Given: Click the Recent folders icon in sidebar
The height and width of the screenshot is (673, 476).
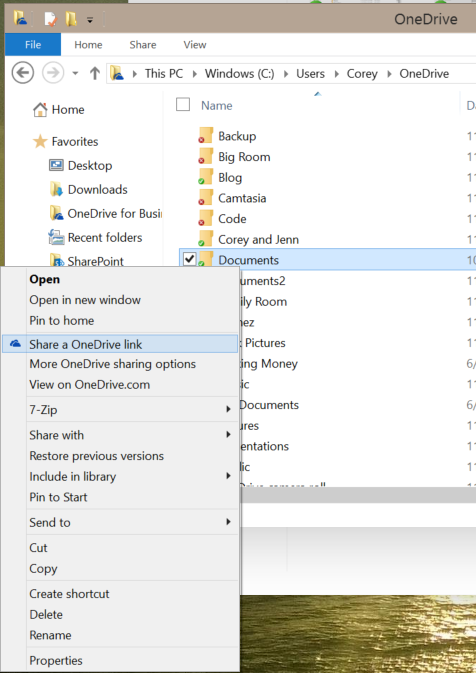Looking at the screenshot, I should (x=56, y=237).
